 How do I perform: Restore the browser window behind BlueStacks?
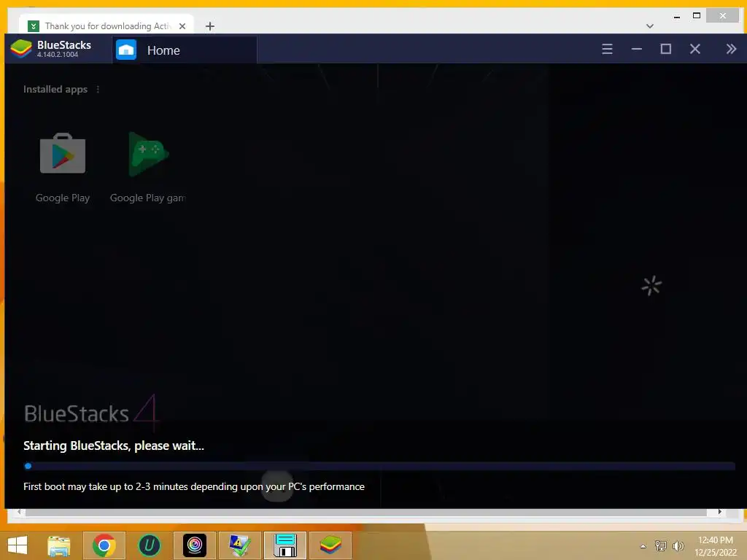697,16
